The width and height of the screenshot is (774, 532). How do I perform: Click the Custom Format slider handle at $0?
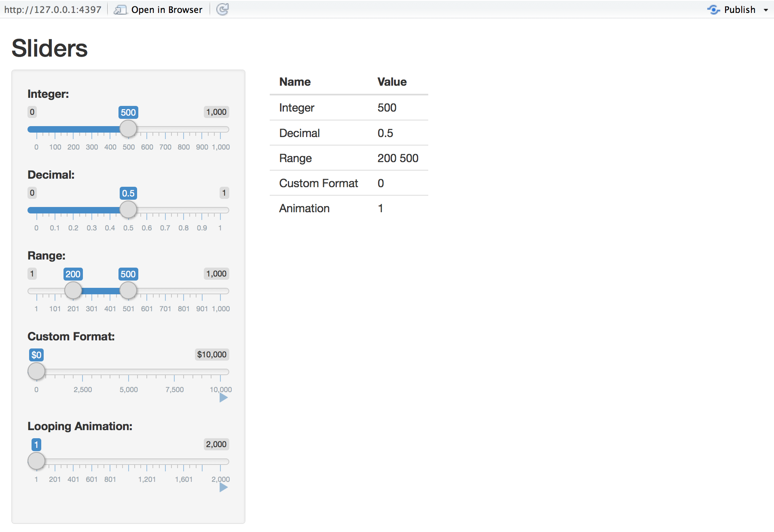(36, 371)
